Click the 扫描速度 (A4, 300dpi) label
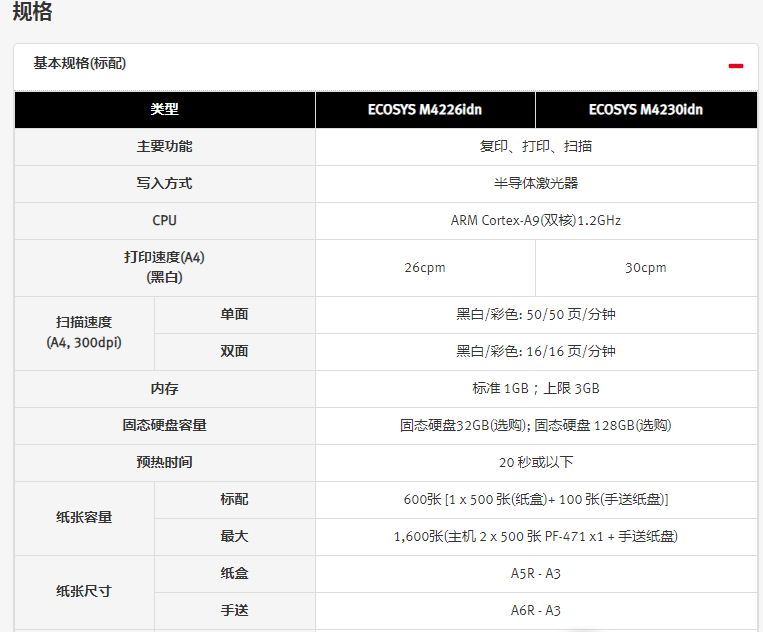This screenshot has height=632, width=763. 84,332
